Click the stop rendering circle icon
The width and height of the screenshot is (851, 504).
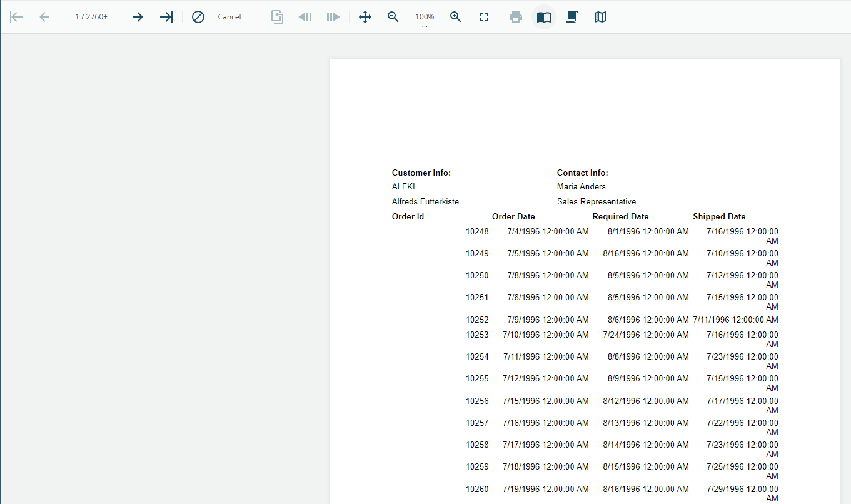pyautogui.click(x=198, y=17)
